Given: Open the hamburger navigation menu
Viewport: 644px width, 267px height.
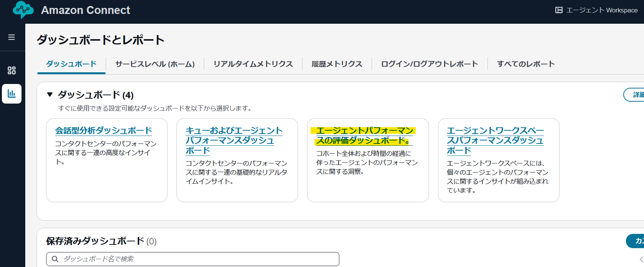Looking at the screenshot, I should (12, 37).
